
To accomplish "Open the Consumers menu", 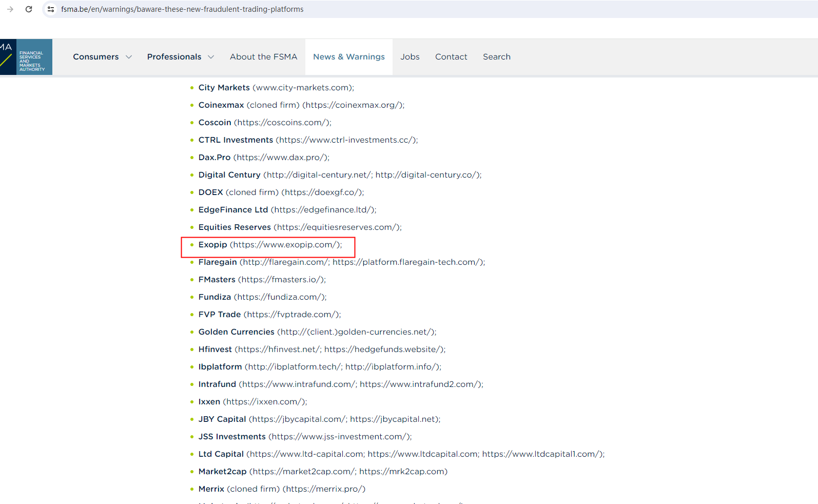I will click(x=96, y=57).
